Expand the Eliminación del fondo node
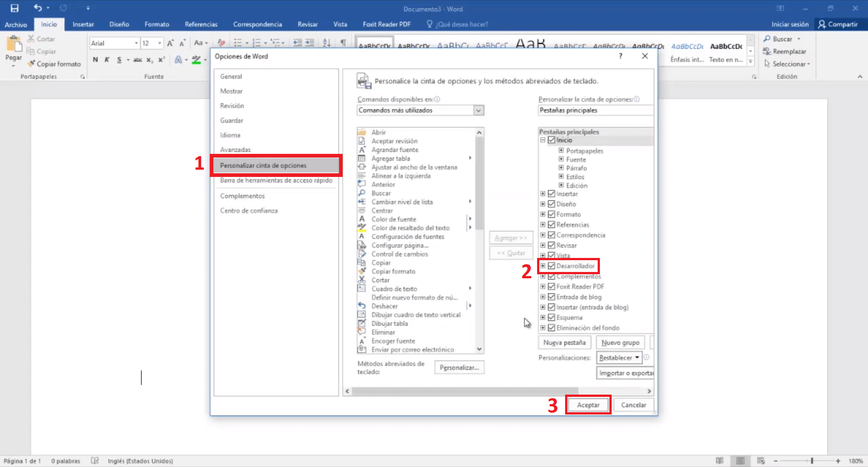Image resolution: width=868 pixels, height=467 pixels. (x=542, y=328)
